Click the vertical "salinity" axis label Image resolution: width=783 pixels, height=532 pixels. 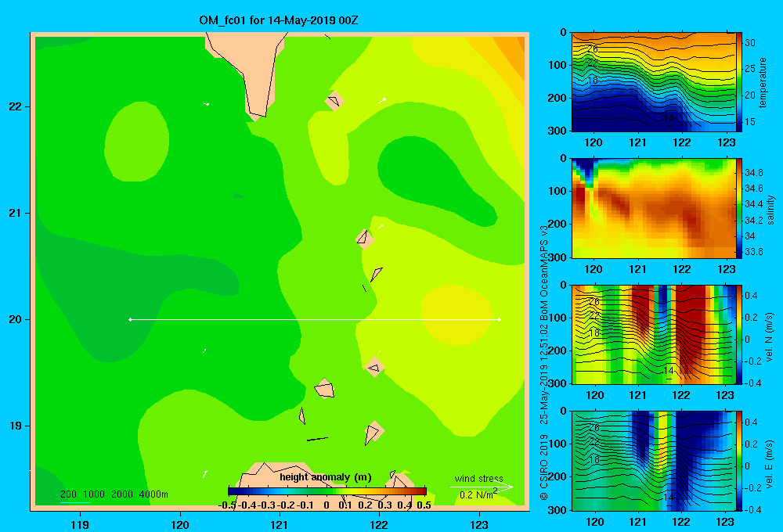coord(770,210)
